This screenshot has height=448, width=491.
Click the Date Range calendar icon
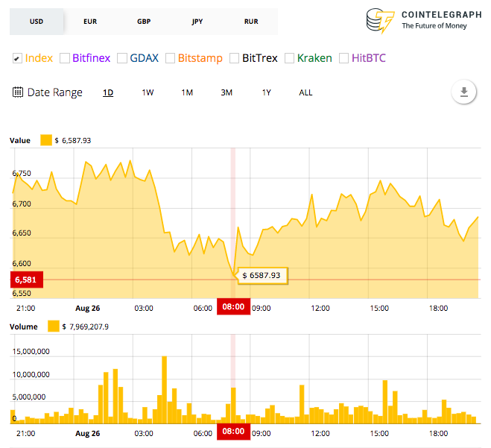(x=18, y=92)
